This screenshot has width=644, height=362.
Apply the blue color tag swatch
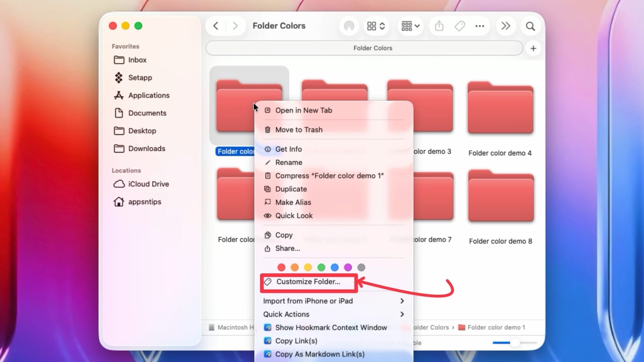(334, 267)
